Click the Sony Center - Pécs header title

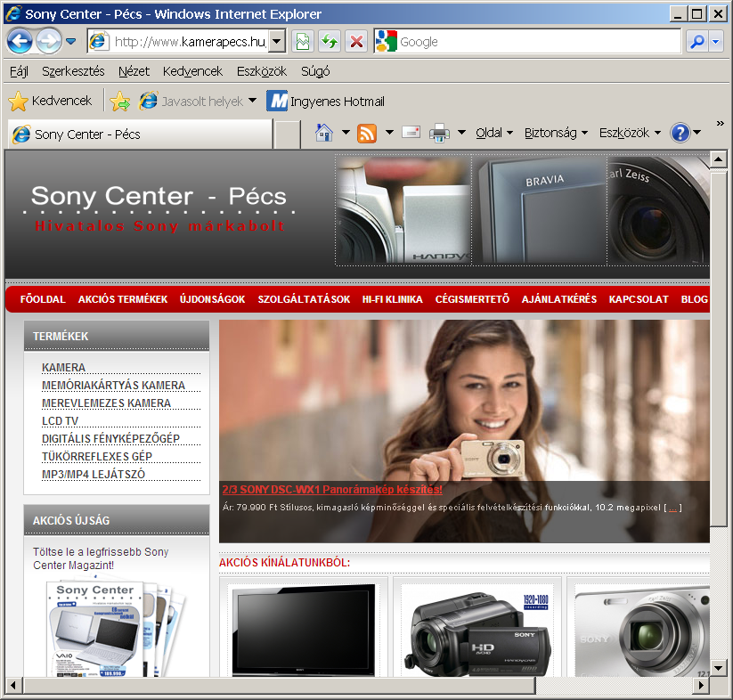point(159,196)
